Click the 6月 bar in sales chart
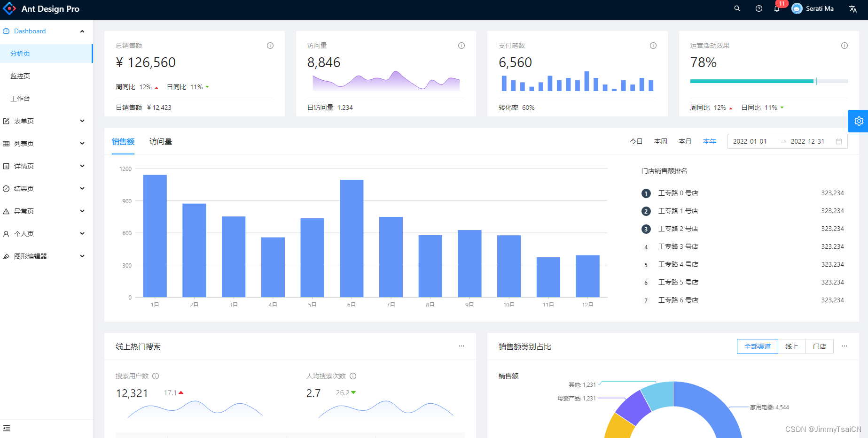Viewport: 868px width, 438px height. [x=352, y=238]
